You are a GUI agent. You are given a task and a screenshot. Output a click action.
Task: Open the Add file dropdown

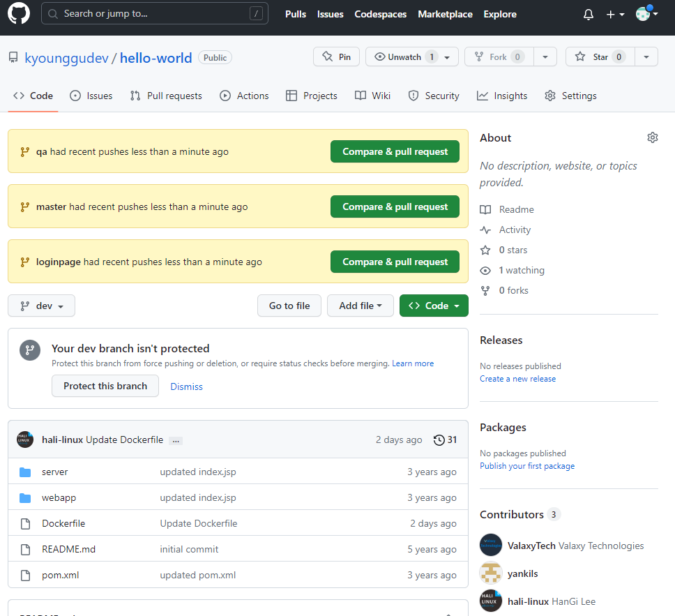(x=361, y=306)
